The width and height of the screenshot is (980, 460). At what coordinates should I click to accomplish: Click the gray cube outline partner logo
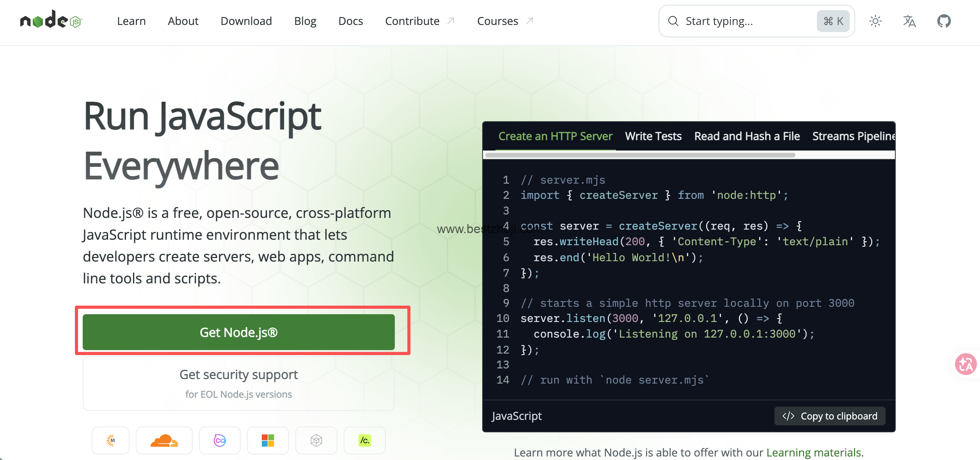[316, 441]
